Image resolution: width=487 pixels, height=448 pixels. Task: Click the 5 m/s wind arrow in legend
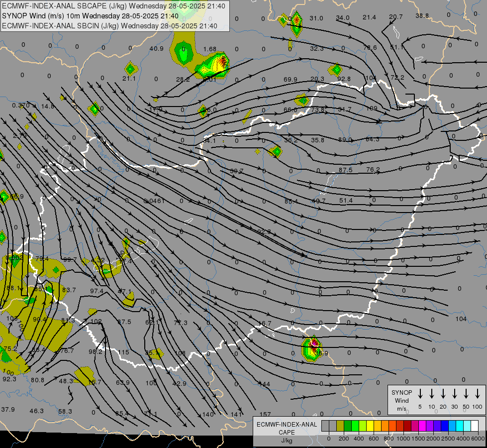[420, 393]
